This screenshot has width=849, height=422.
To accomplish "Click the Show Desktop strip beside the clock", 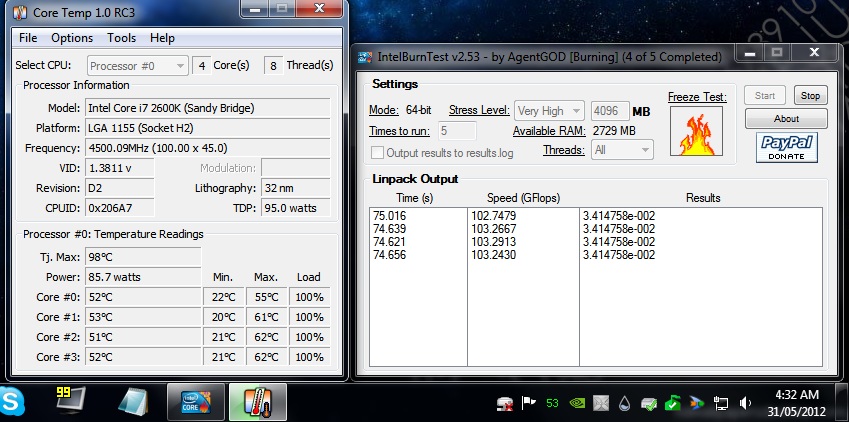I will tap(843, 402).
